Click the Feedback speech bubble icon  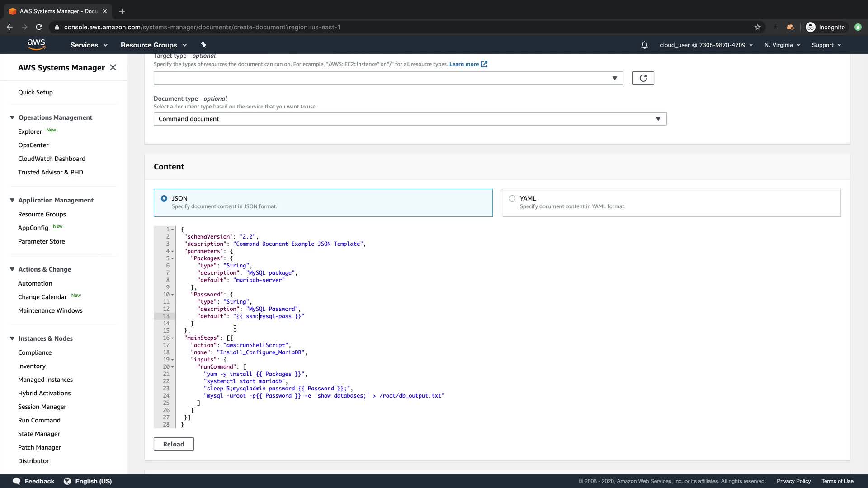[17, 481]
